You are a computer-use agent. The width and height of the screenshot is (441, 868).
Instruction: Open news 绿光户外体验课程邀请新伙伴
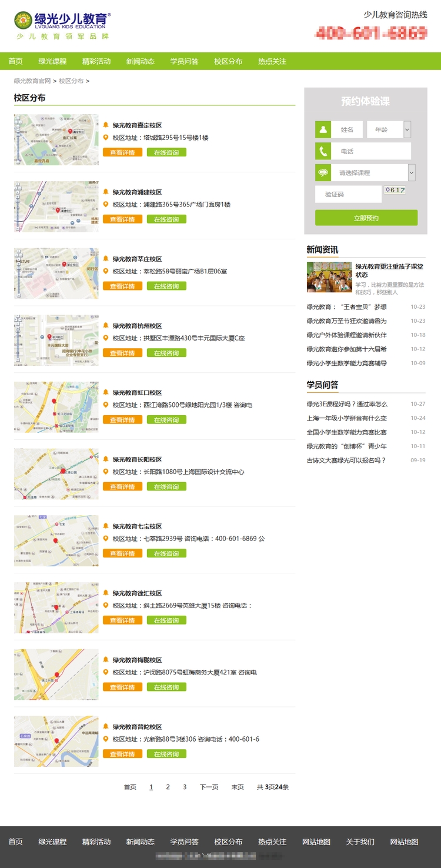click(346, 335)
